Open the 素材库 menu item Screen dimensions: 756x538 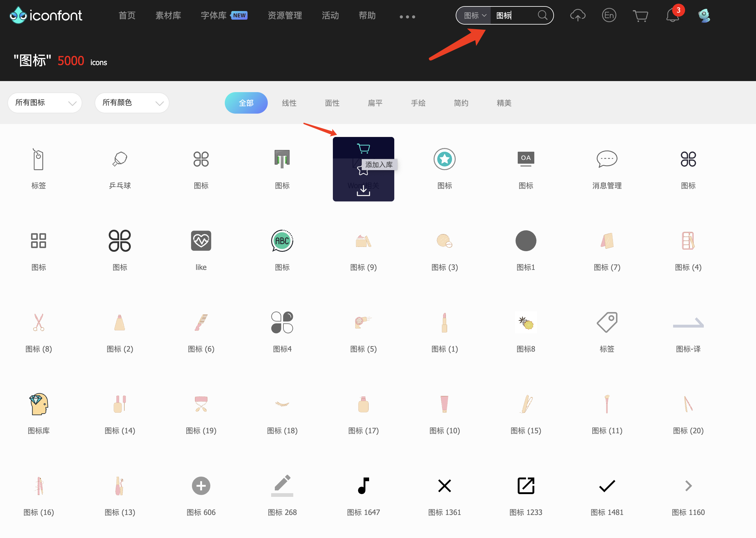click(168, 15)
